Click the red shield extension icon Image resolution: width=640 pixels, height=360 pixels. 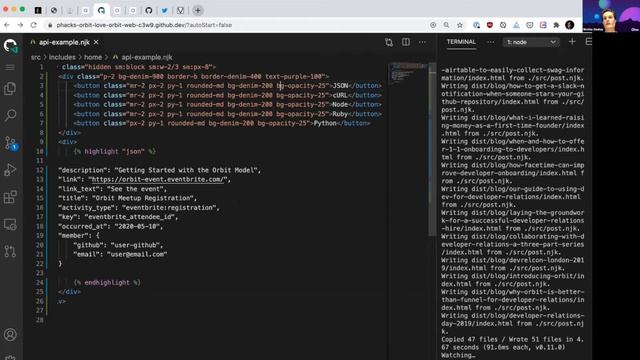(489, 25)
